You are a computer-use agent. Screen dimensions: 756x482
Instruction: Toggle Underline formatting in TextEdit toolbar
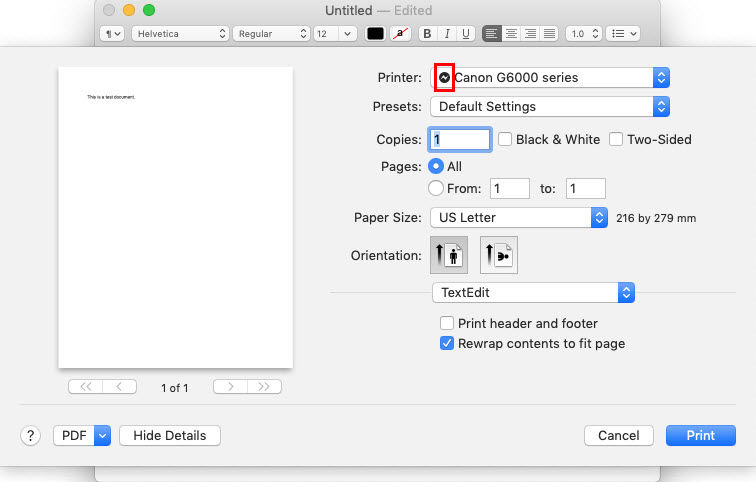[466, 34]
